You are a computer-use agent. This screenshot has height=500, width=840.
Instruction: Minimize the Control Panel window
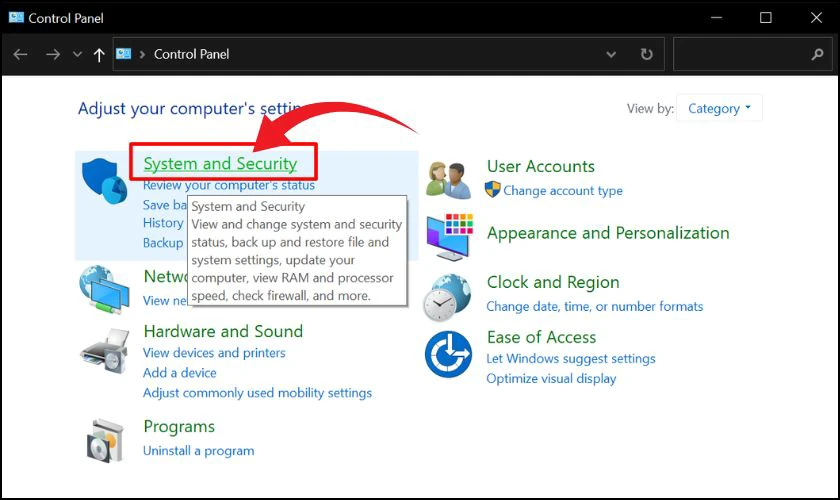716,18
